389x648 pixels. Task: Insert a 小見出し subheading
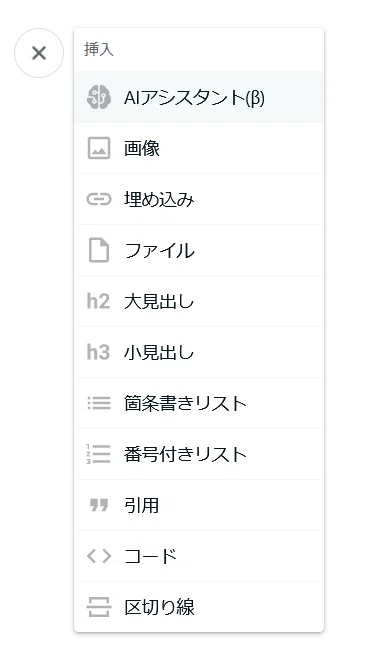point(199,352)
